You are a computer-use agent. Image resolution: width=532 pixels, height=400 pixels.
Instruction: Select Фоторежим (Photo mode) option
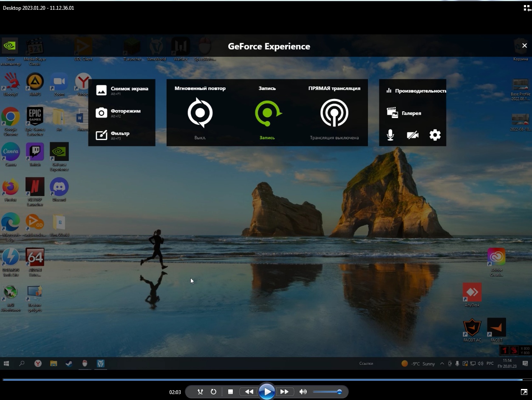tap(119, 113)
